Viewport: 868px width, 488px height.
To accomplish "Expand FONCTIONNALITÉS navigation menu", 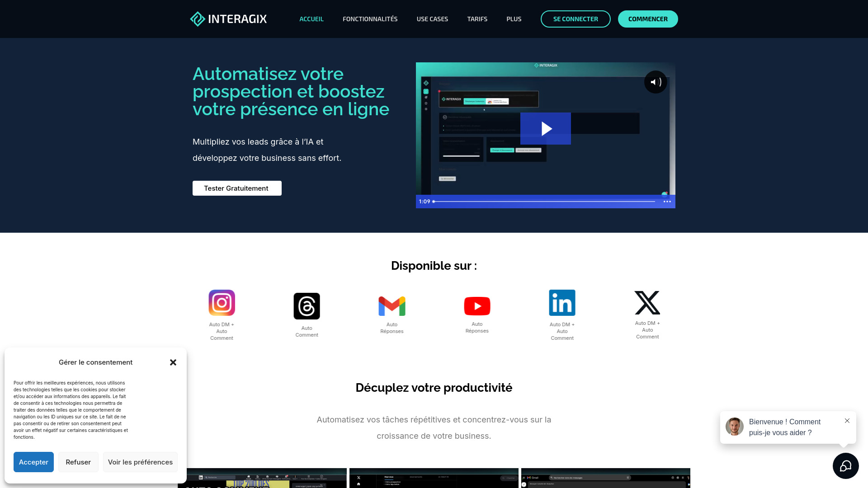I will tap(370, 19).
